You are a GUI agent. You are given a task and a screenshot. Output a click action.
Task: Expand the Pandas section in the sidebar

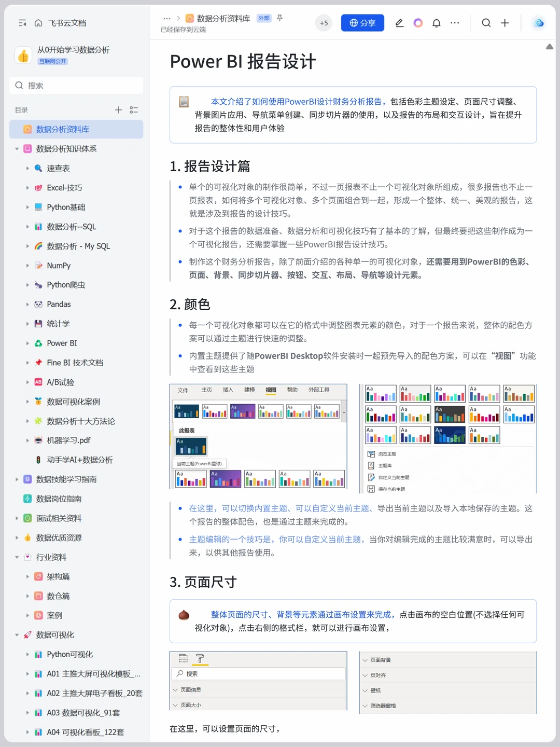[x=28, y=304]
